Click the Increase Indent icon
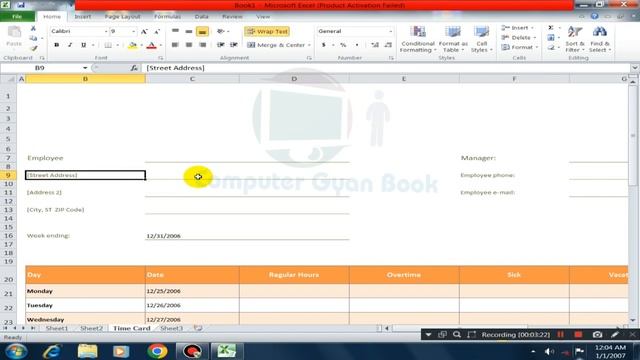The image size is (640, 360). [x=234, y=45]
